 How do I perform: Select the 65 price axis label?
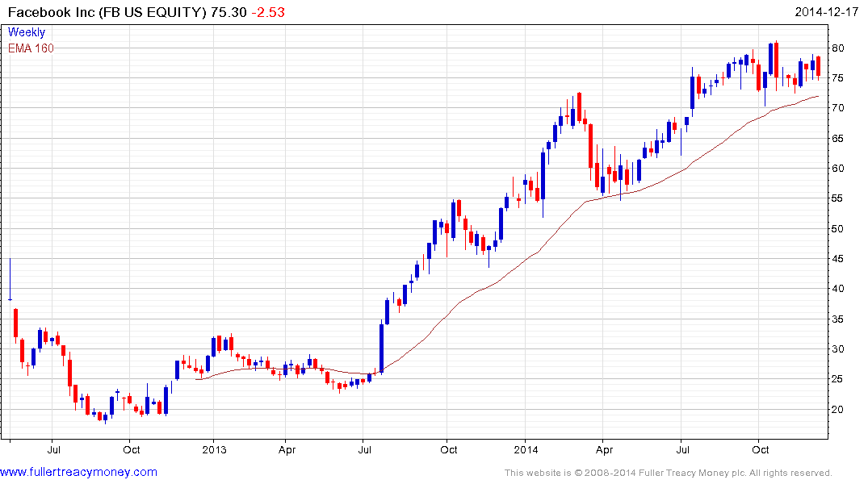(838, 138)
